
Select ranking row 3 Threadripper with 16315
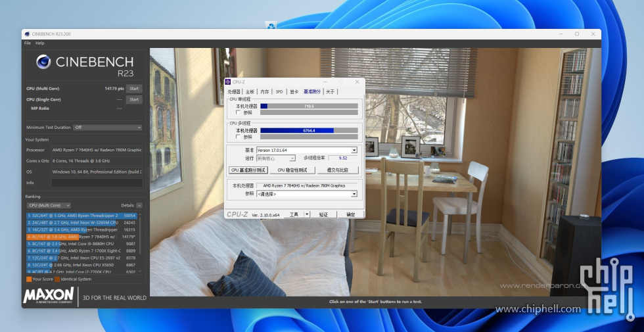tap(81, 229)
